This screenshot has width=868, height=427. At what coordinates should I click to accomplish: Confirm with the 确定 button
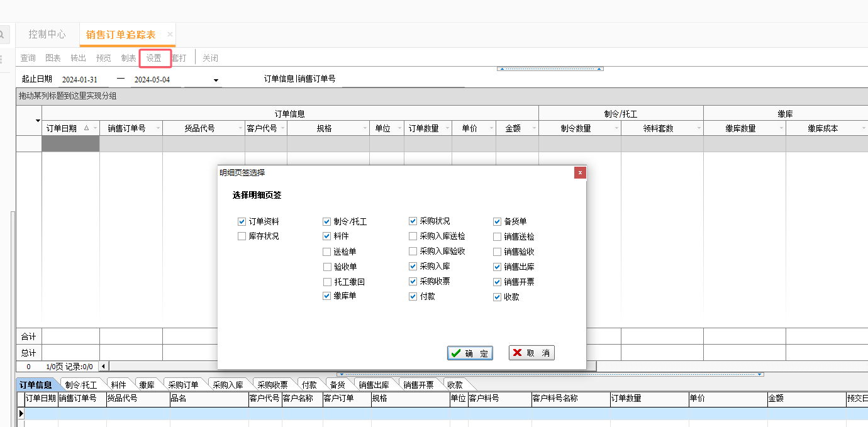point(470,353)
